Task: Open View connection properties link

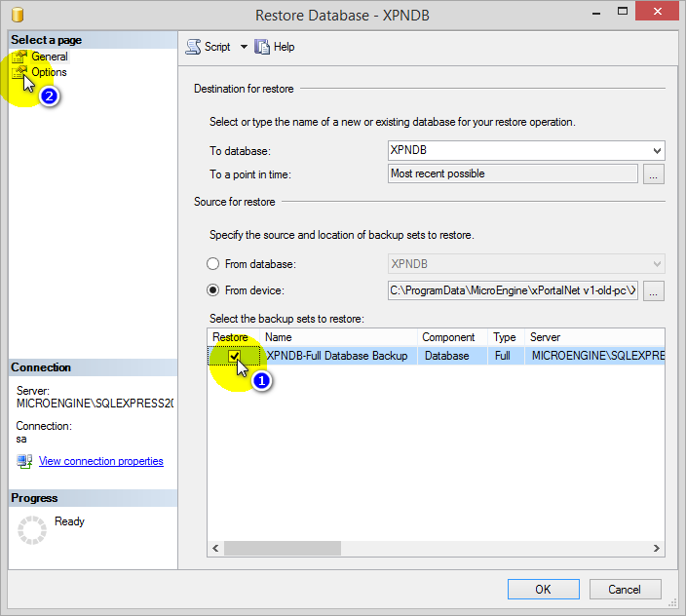Action: pos(100,461)
